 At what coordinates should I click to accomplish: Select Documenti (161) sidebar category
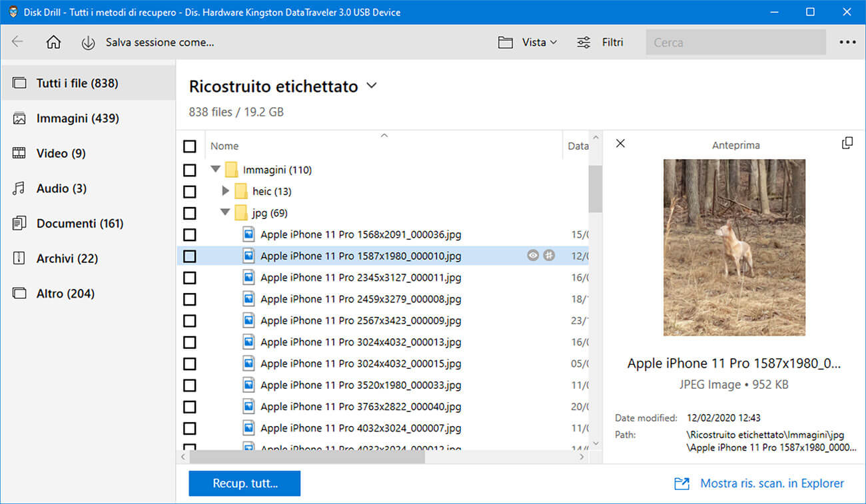88,223
